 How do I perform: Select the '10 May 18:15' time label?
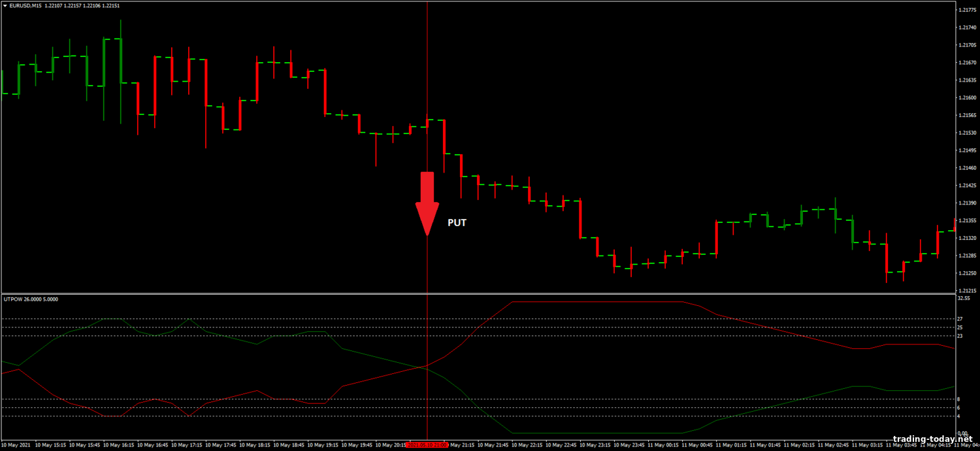[x=255, y=445]
